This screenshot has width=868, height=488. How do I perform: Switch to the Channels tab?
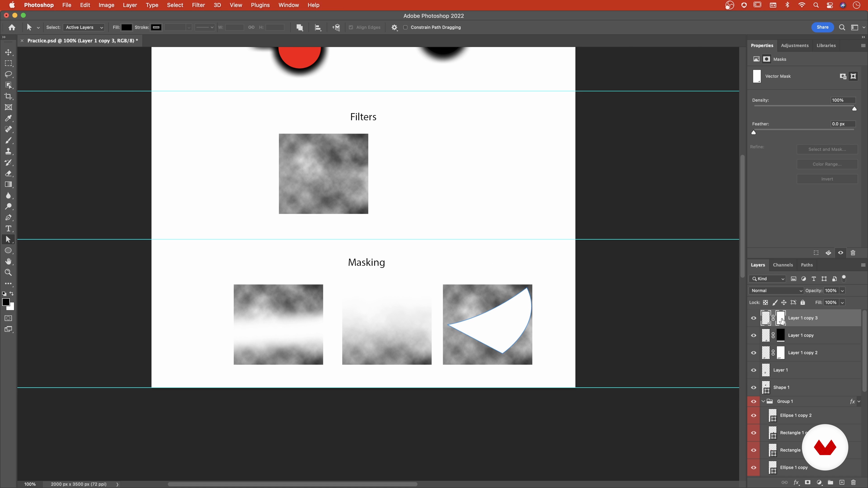[x=782, y=265]
